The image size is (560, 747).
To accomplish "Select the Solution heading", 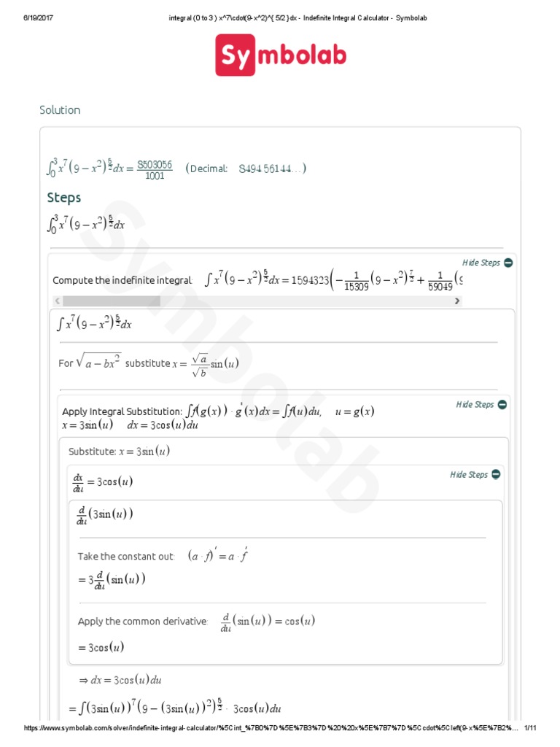I will click(60, 110).
